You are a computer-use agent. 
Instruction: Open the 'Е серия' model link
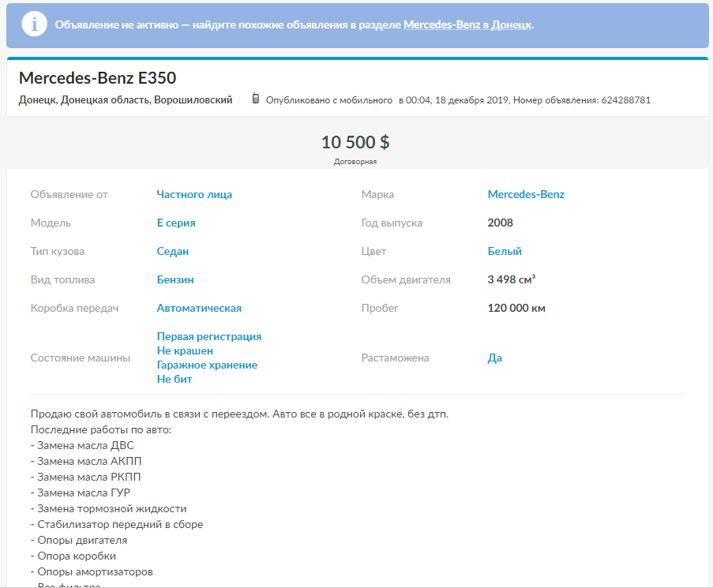coord(176,223)
